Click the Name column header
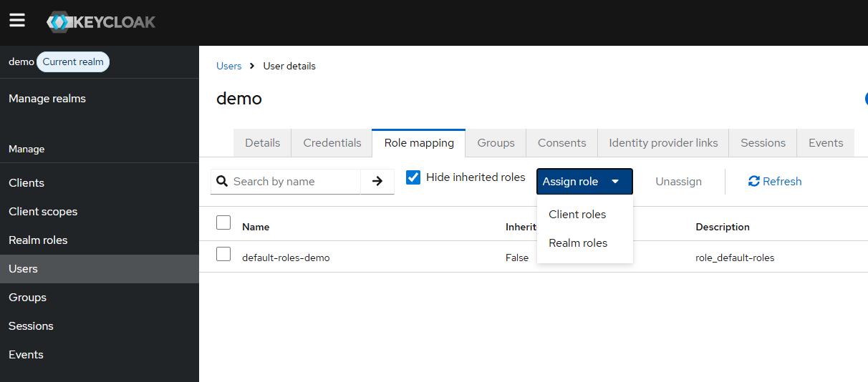Viewport: 868px width, 382px height. pyautogui.click(x=256, y=227)
